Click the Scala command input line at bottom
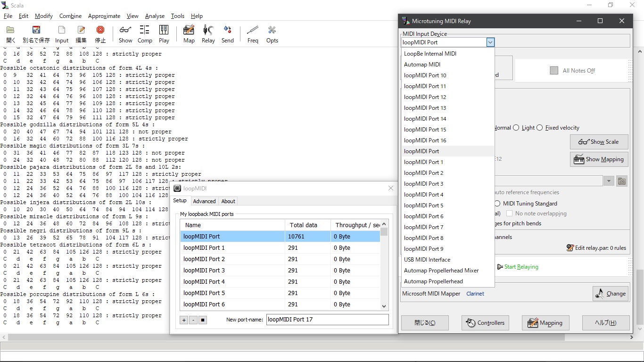Screen dimensions: 644x362 322,356
